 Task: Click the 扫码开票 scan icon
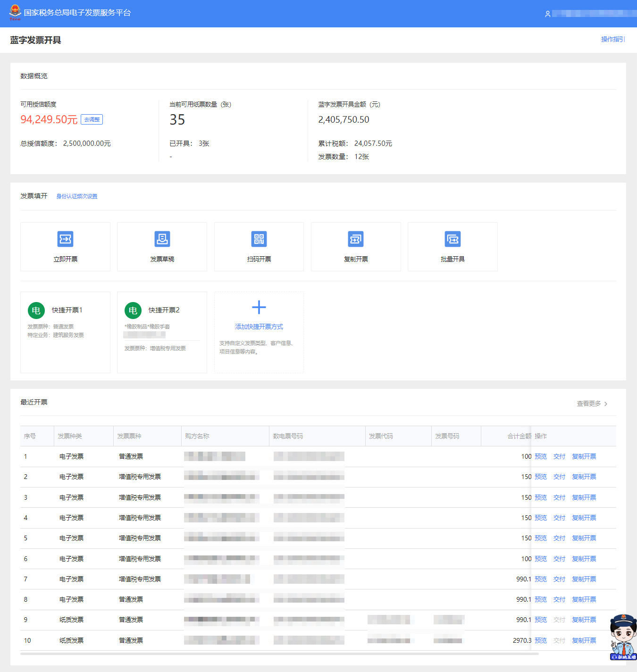click(259, 239)
